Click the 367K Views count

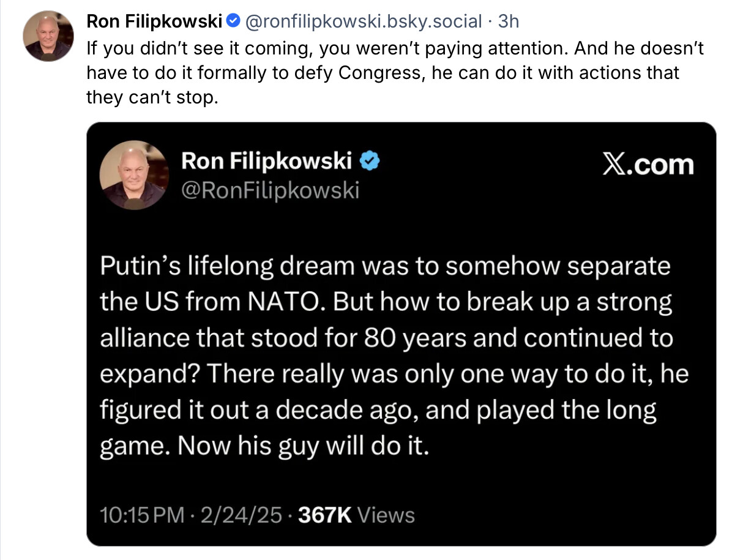pyautogui.click(x=356, y=515)
